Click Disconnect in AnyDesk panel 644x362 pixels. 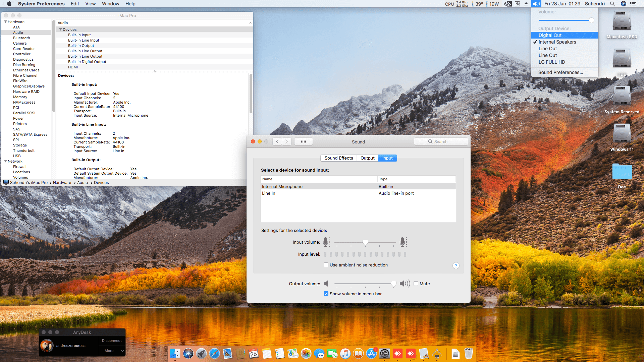[112, 341]
